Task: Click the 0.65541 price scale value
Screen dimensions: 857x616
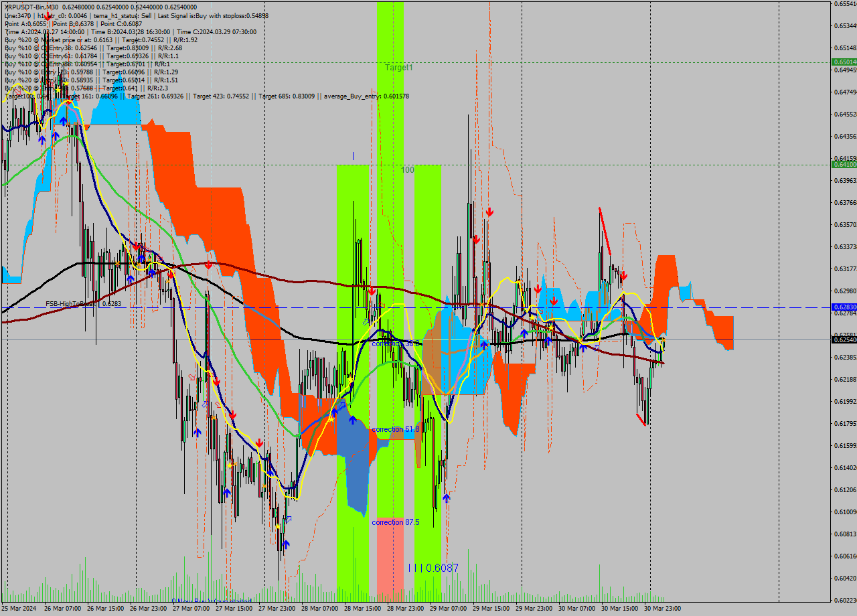Action: [845, 4]
